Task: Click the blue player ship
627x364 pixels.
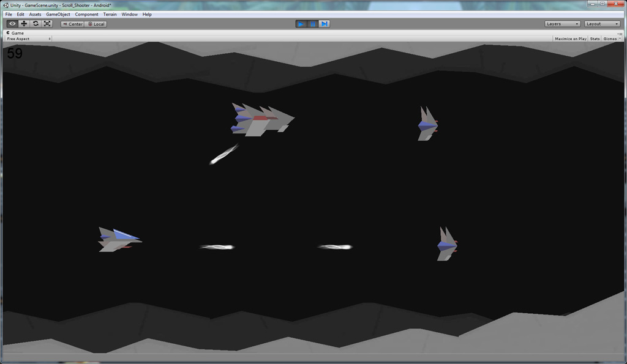Action: [x=119, y=239]
